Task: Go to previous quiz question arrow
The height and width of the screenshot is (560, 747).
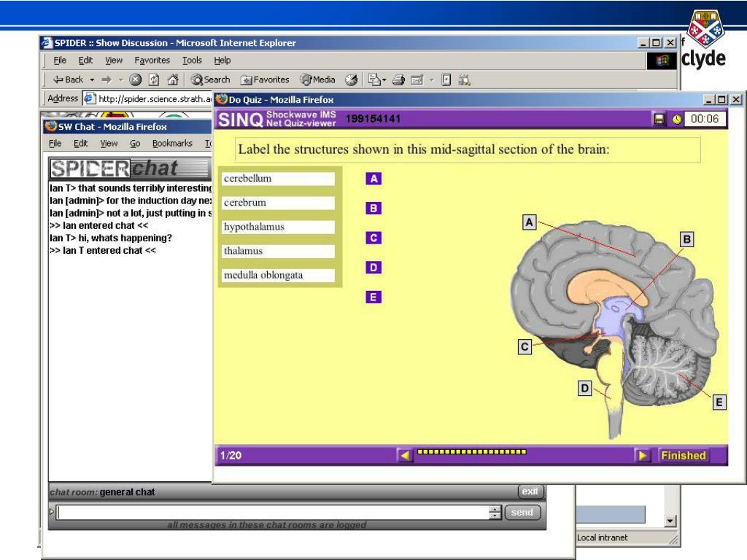Action: pos(404,455)
